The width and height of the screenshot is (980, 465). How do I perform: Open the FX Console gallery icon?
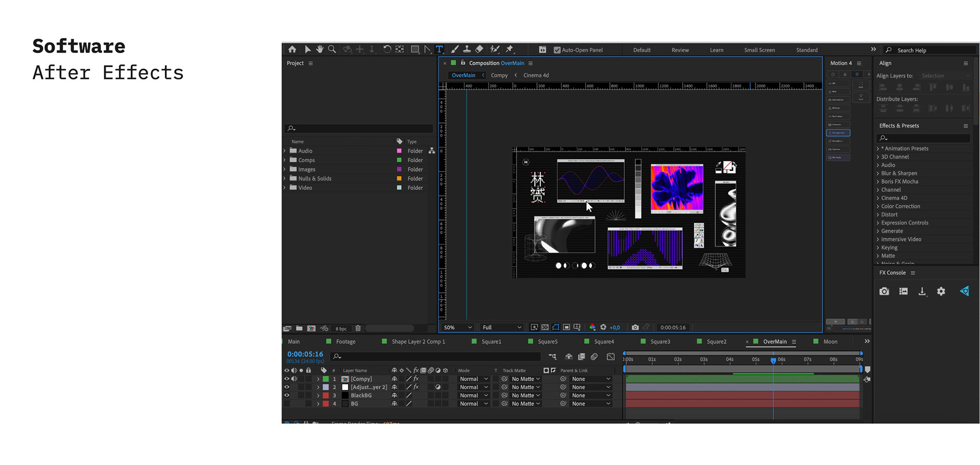click(x=903, y=291)
